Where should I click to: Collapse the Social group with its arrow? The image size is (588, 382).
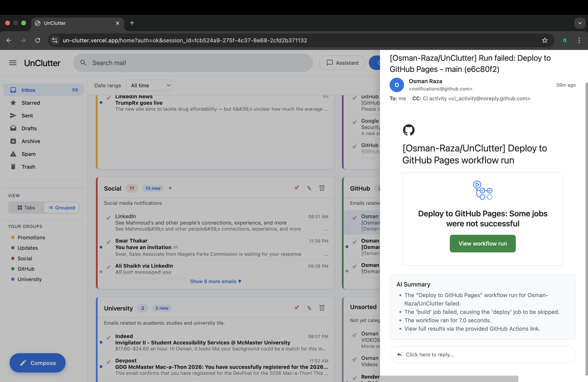[170, 188]
